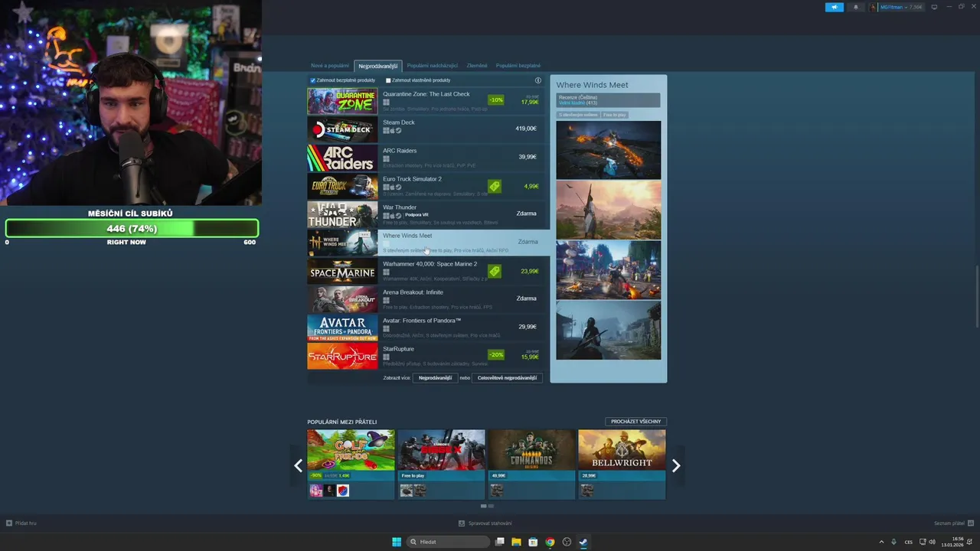The image size is (980, 551).
Task: Click the -10% badge on Quarantine Zone
Action: [496, 99]
